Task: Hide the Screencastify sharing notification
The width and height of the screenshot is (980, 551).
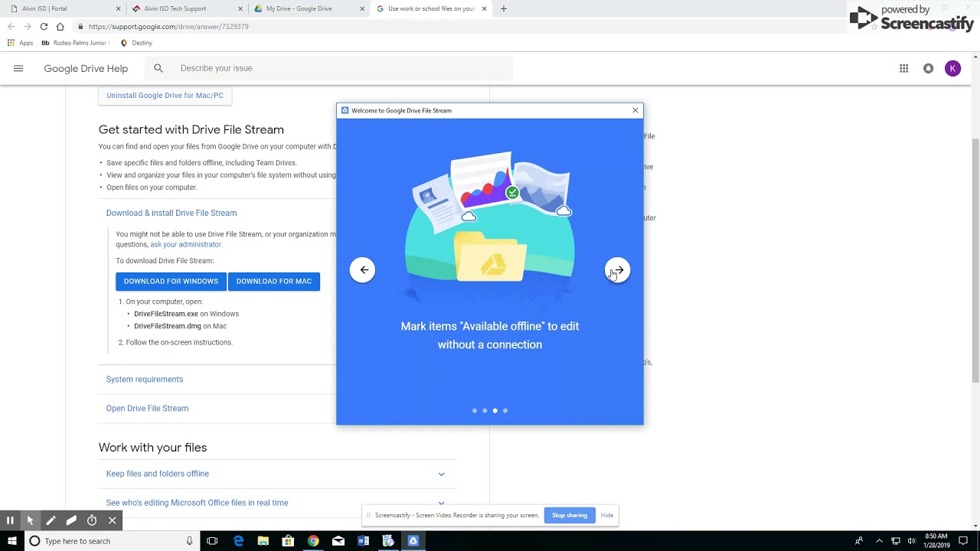Action: [x=607, y=515]
